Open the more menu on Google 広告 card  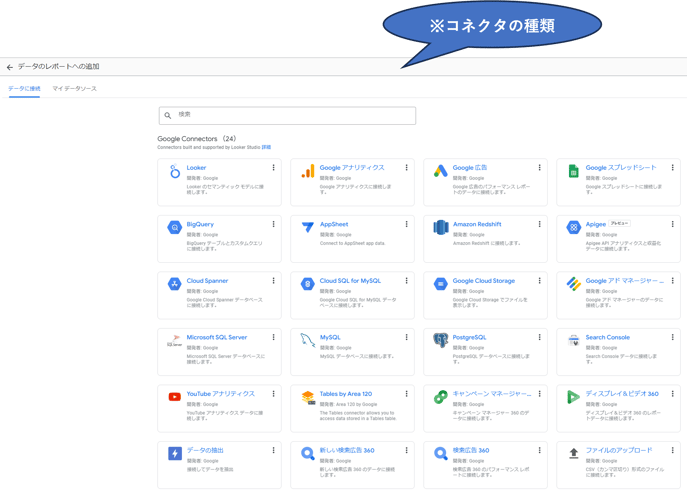click(x=539, y=167)
